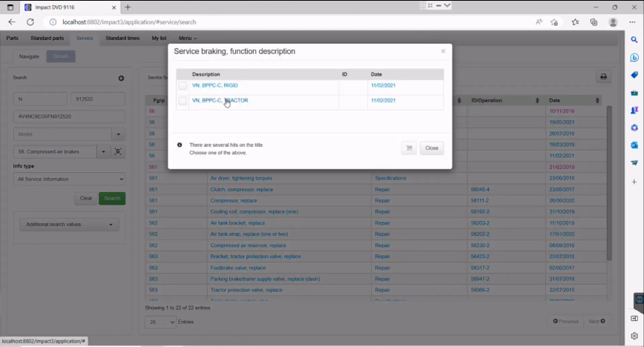Check the box for VN, BPPC-C, TRACTOR
Viewport: 644px width, 347px height.
coord(183,101)
